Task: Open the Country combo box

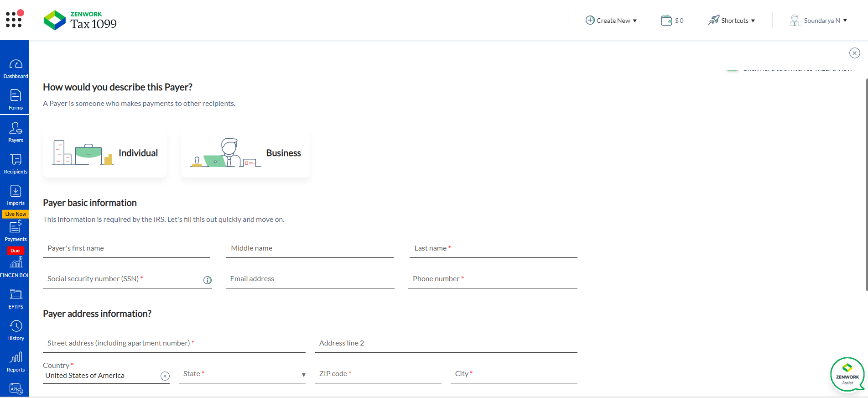Action: (106, 376)
